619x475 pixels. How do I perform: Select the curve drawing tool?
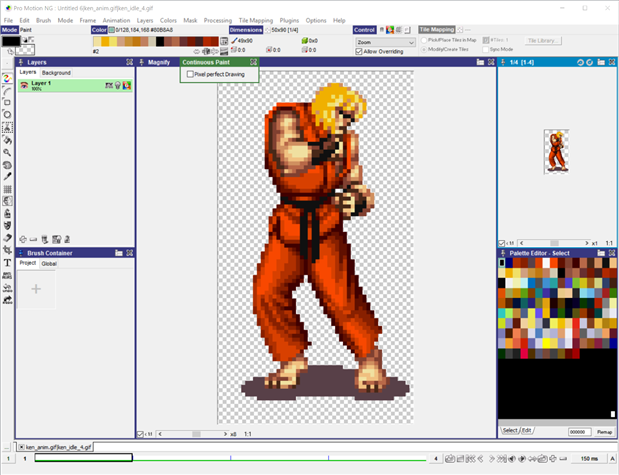[7, 90]
